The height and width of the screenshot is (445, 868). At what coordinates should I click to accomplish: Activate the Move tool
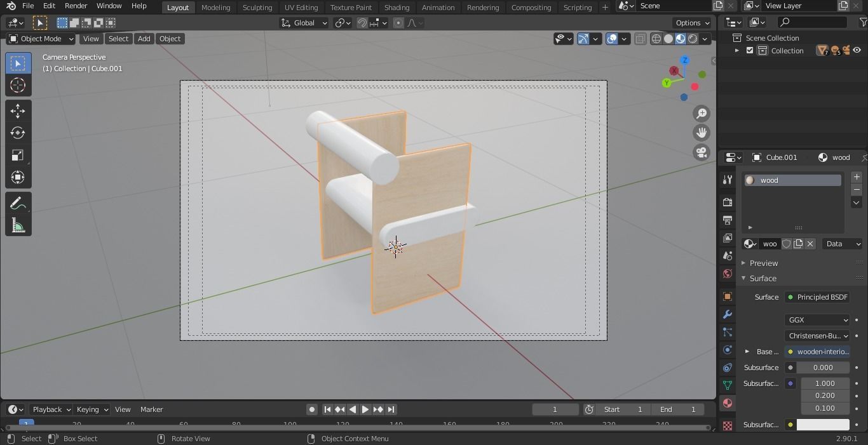pos(18,111)
